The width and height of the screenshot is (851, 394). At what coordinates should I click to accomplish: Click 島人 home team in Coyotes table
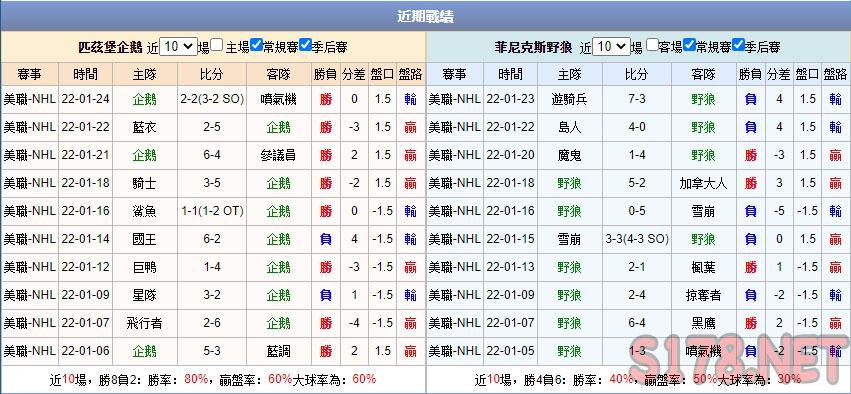coord(569,127)
